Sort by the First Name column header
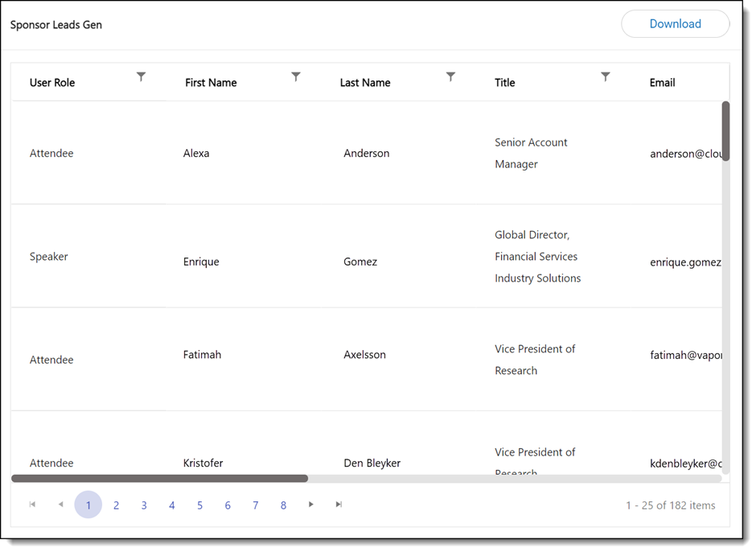Image resolution: width=756 pixels, height=552 pixels. coord(211,83)
